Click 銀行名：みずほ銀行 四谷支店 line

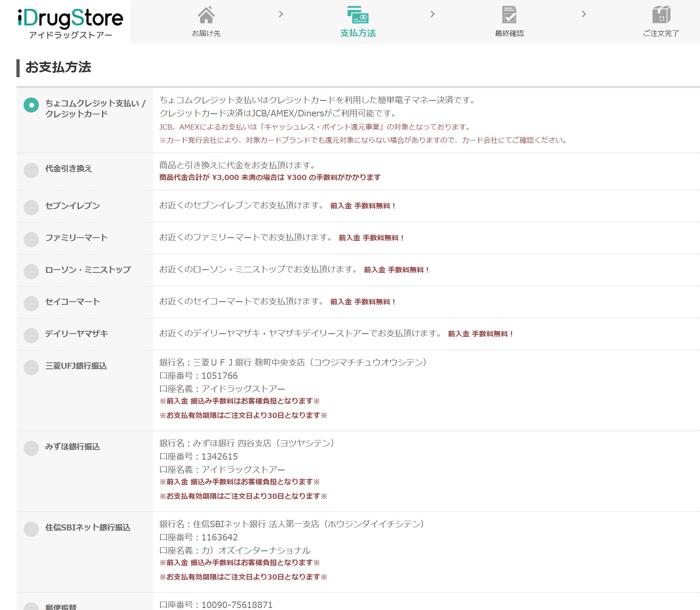click(247, 443)
